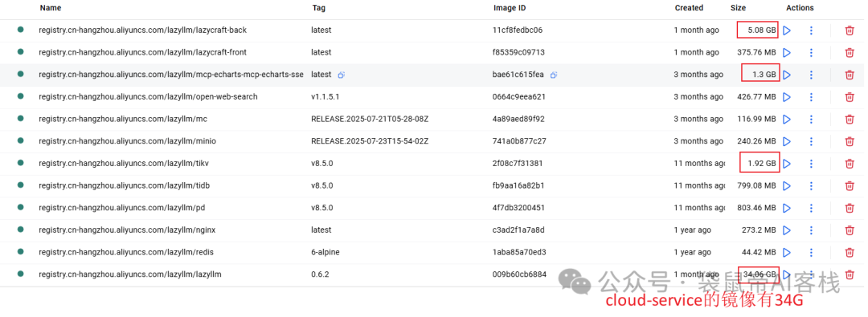Select image ID fb9aa16a82b1

pos(518,185)
